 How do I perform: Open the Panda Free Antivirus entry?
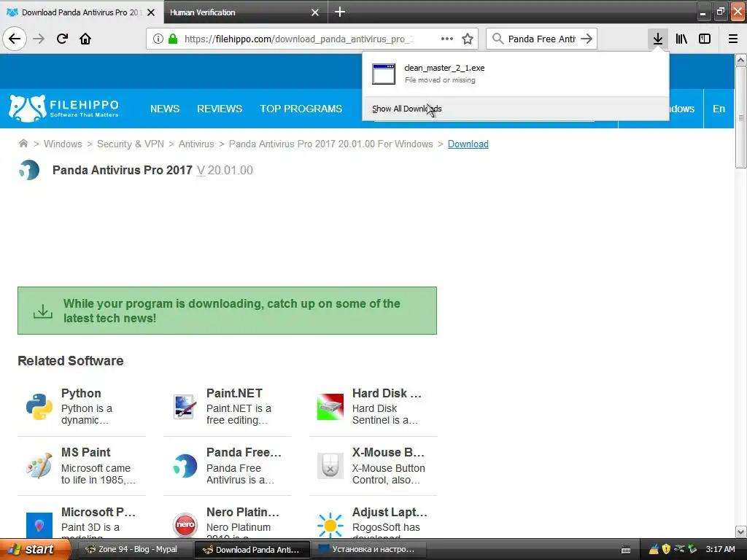pos(228,466)
